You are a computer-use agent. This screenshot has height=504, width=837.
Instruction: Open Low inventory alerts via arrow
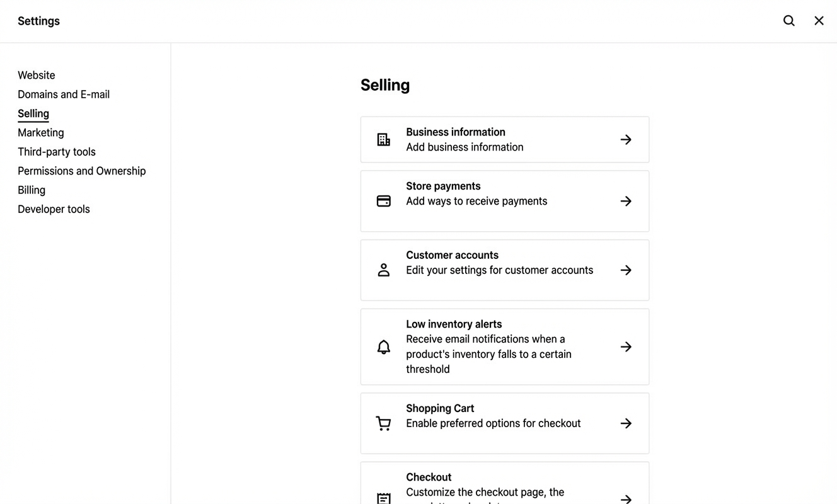click(626, 346)
